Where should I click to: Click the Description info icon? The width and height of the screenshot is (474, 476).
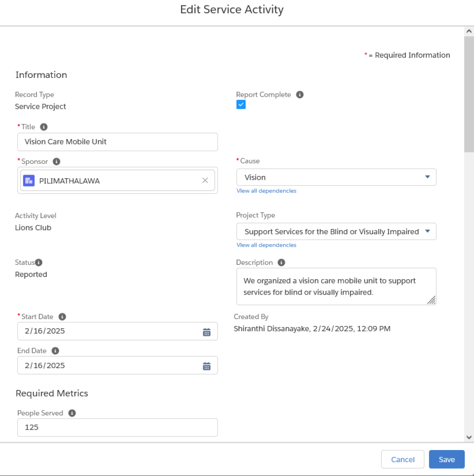click(x=281, y=262)
